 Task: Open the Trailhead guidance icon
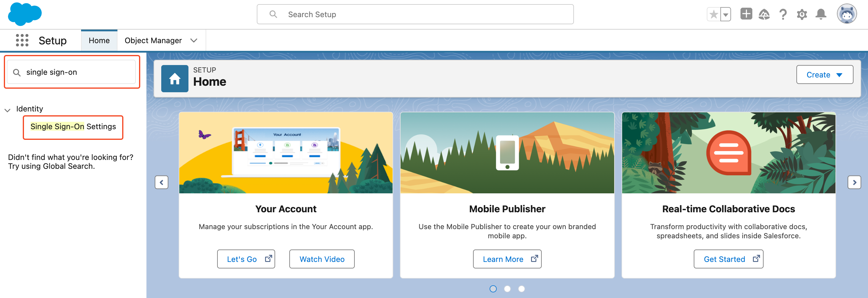coord(764,14)
